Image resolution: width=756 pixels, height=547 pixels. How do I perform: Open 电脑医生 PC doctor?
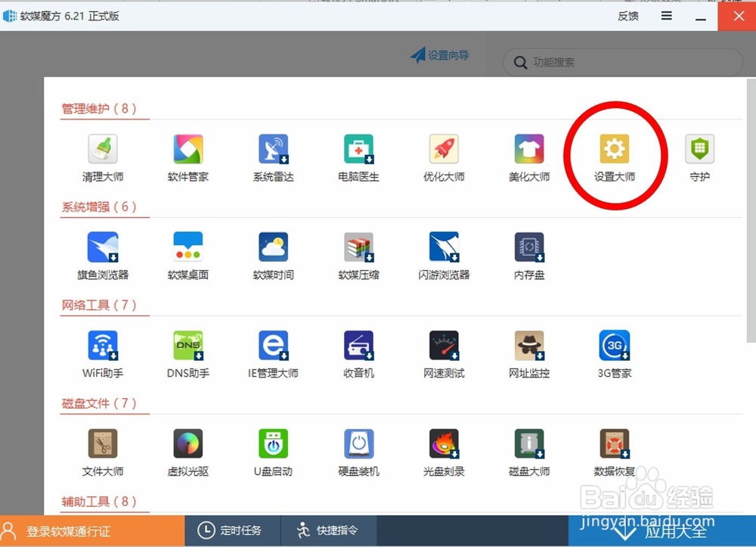point(358,149)
